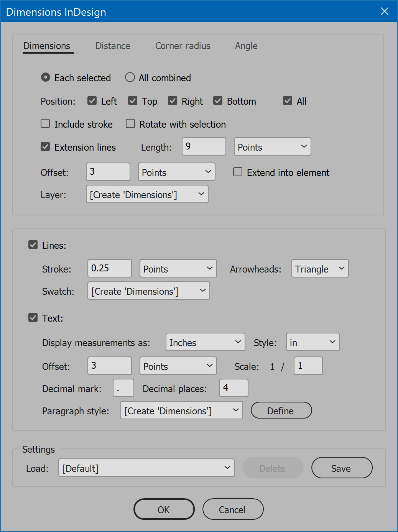The height and width of the screenshot is (532, 398).
Task: Uncheck the Text checkbox
Action: [x=33, y=318]
